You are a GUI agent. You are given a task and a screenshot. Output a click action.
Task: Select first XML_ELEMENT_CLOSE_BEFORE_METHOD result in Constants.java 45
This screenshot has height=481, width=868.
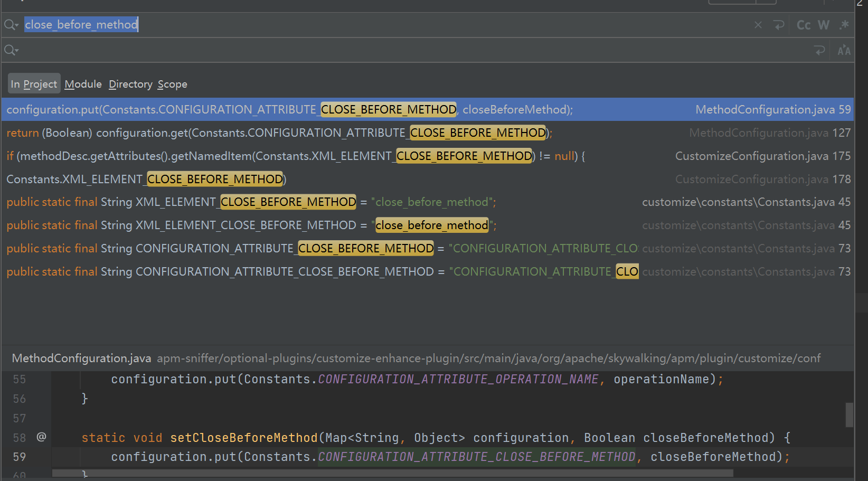pyautogui.click(x=427, y=202)
